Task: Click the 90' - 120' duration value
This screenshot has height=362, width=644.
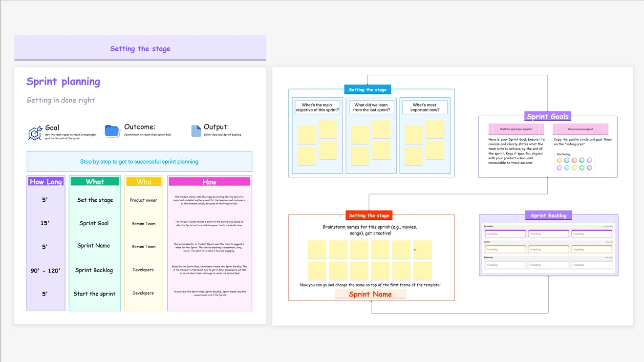Action: [x=45, y=271]
